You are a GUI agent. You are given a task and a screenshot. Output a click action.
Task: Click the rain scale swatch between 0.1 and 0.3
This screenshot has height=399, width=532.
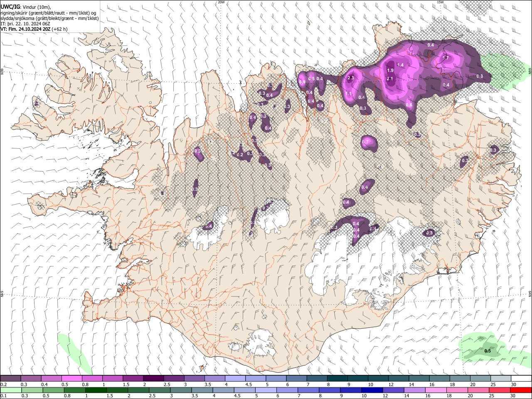coord(11,390)
